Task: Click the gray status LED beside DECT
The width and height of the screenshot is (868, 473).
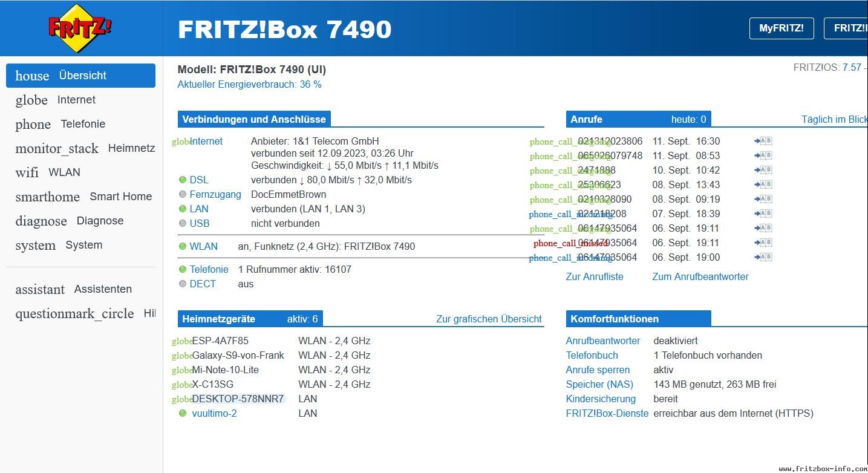Action: pyautogui.click(x=183, y=284)
